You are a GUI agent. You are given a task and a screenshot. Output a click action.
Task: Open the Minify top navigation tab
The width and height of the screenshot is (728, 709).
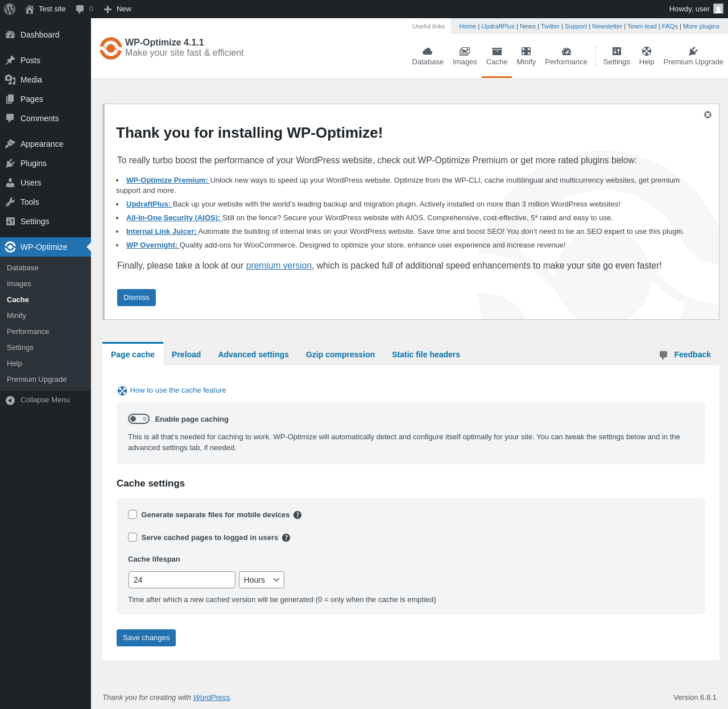coord(526,56)
